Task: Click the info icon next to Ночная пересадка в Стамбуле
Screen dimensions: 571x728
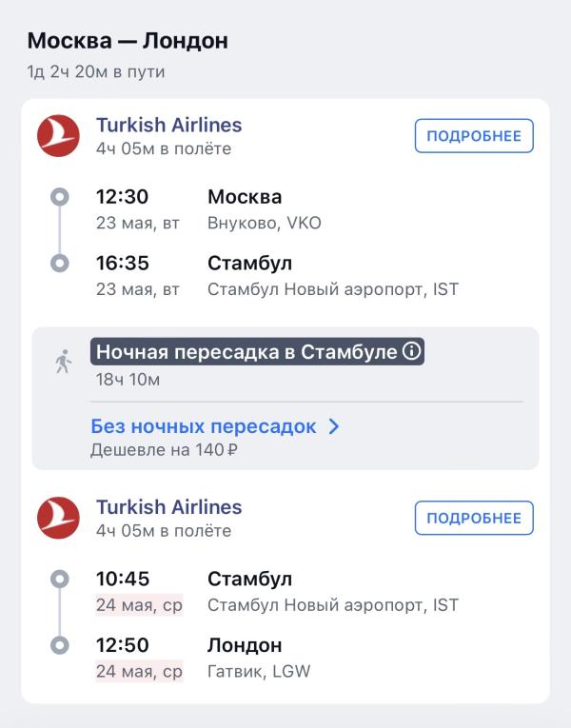Action: click(x=411, y=351)
